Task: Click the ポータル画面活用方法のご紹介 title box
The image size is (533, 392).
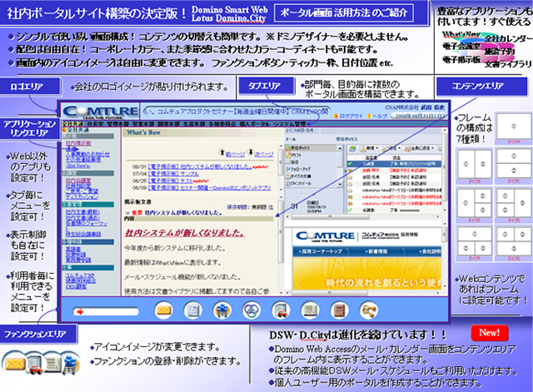Action: (x=344, y=13)
